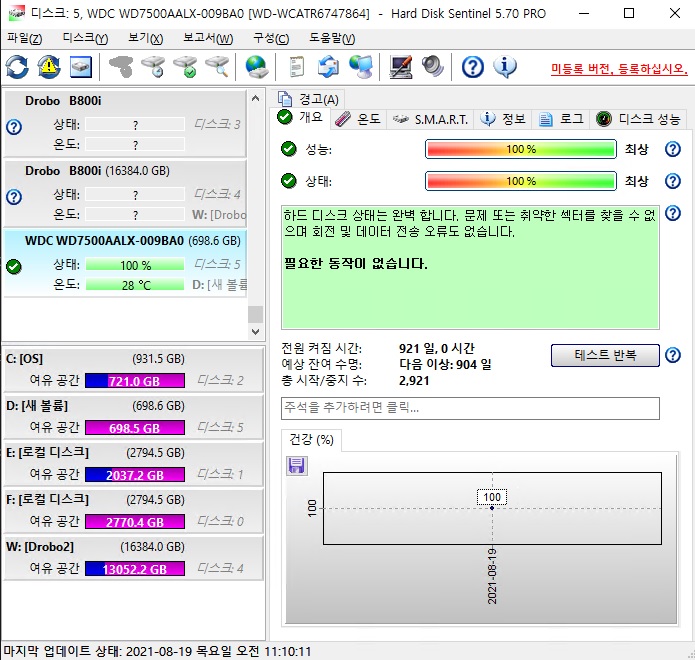The height and width of the screenshot is (660, 695).
Task: Click the W: [Drobo2] volume label
Action: pos(40,547)
